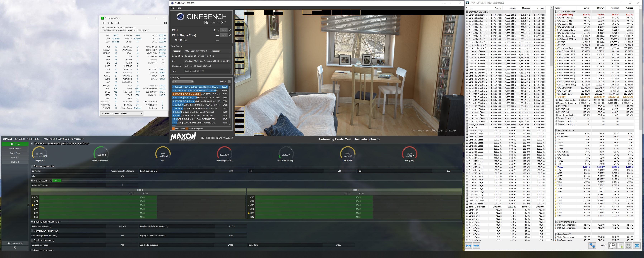Select Profile 2 in Ryzen Master
644x258 pixels.
click(15, 162)
